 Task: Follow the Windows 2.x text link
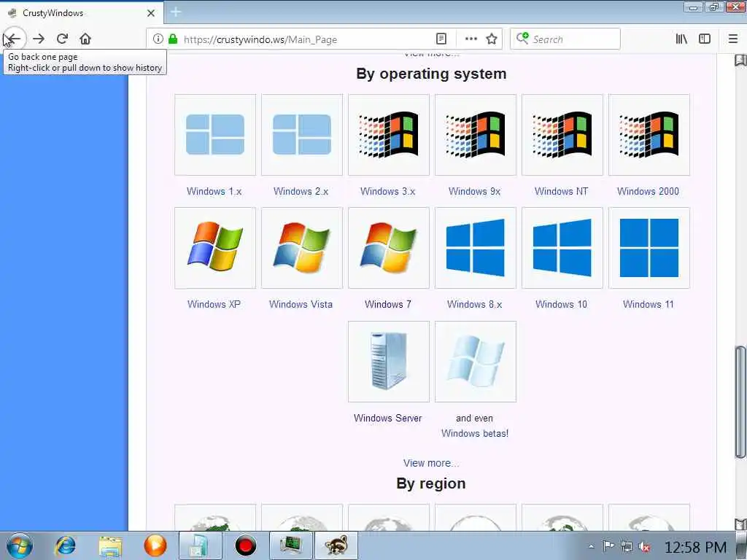click(x=301, y=192)
